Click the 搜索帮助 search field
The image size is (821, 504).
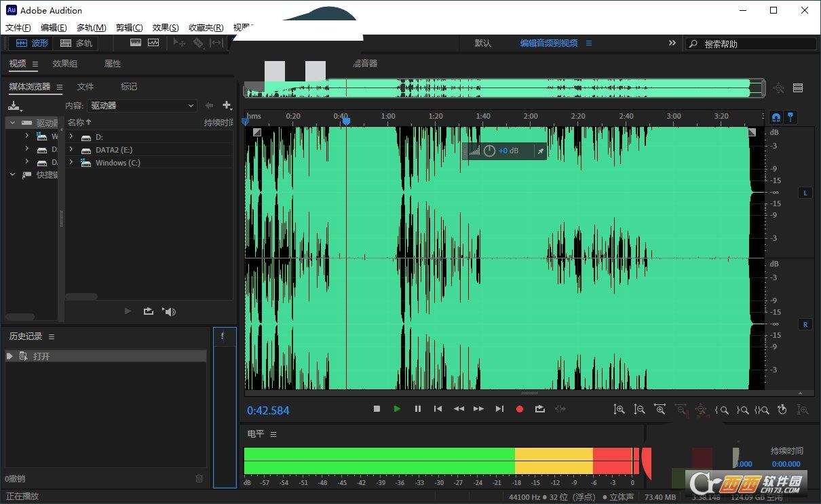(x=750, y=43)
